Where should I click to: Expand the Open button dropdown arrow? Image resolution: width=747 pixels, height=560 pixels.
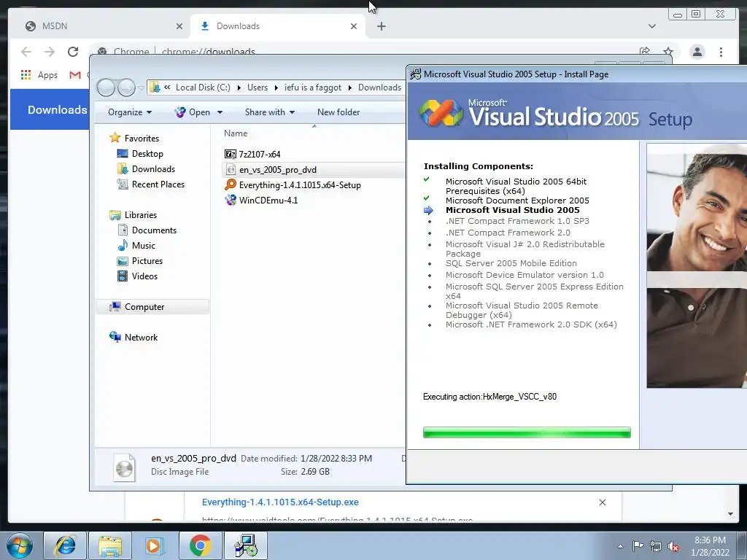(x=220, y=112)
